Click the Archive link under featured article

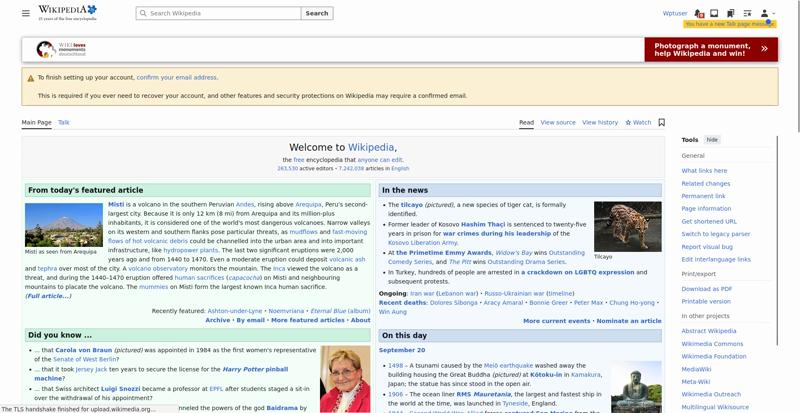218,320
